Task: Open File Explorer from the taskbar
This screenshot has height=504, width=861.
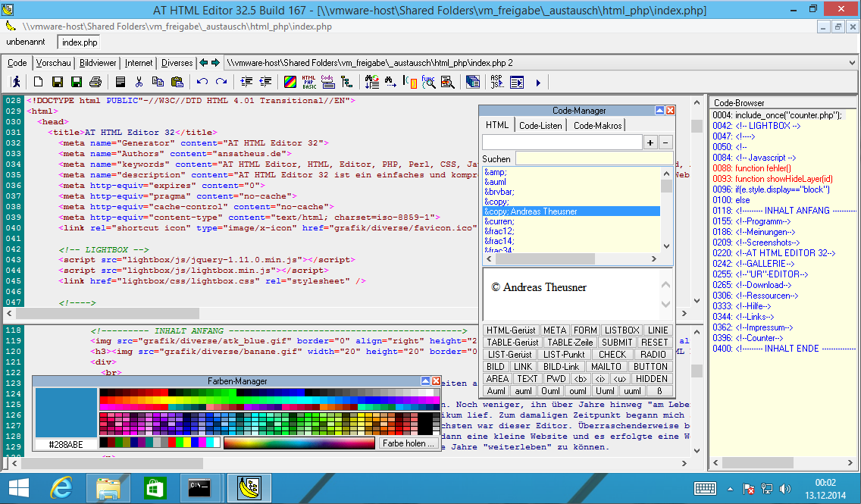Action: (x=108, y=488)
